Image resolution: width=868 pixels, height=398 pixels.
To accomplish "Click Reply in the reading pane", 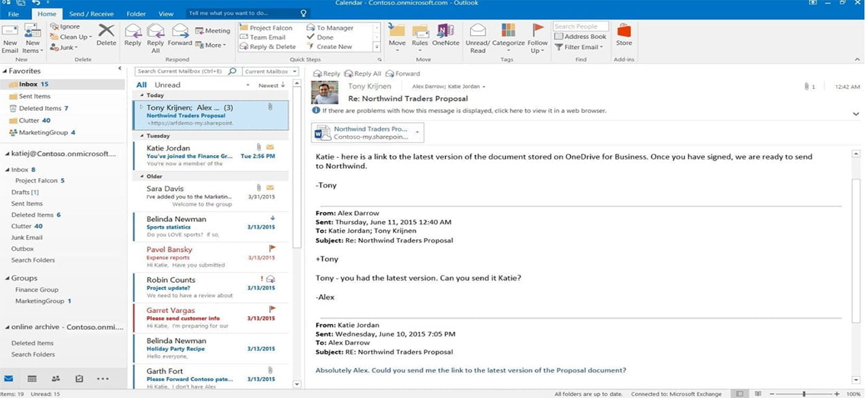I will (x=327, y=73).
